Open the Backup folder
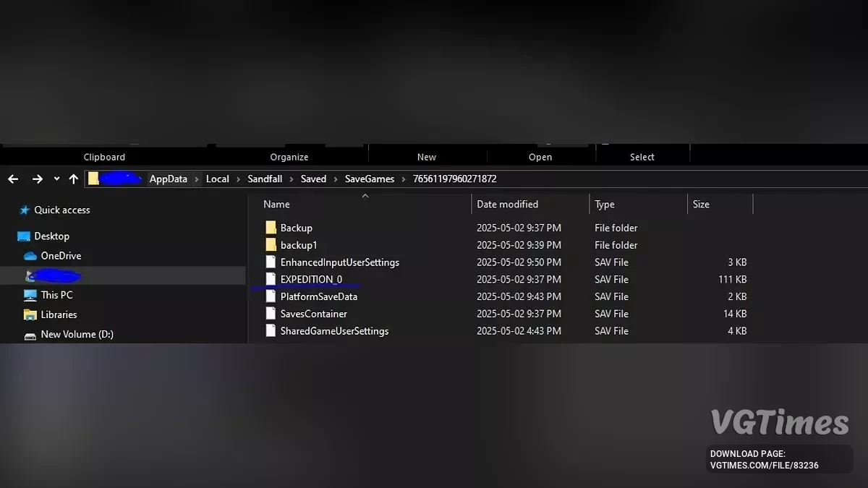This screenshot has height=488, width=868. (x=296, y=228)
